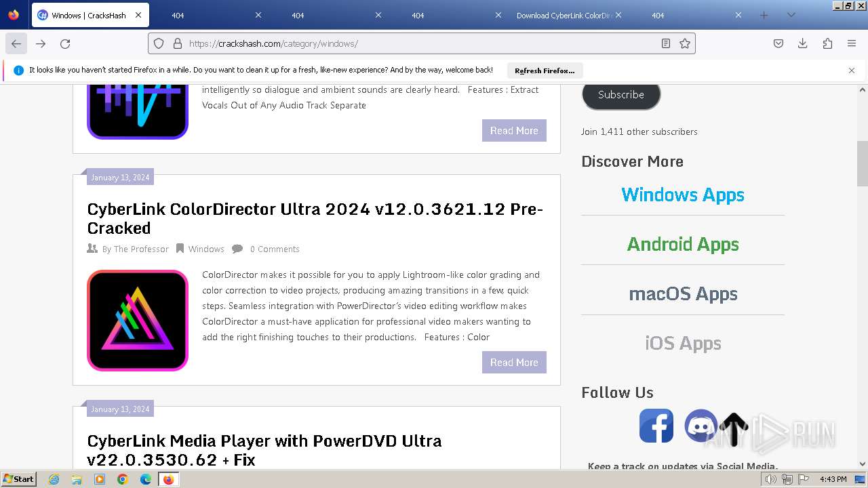Screen dimensions: 868x488
Task: Expand the list-all-tabs chevron
Action: [791, 15]
